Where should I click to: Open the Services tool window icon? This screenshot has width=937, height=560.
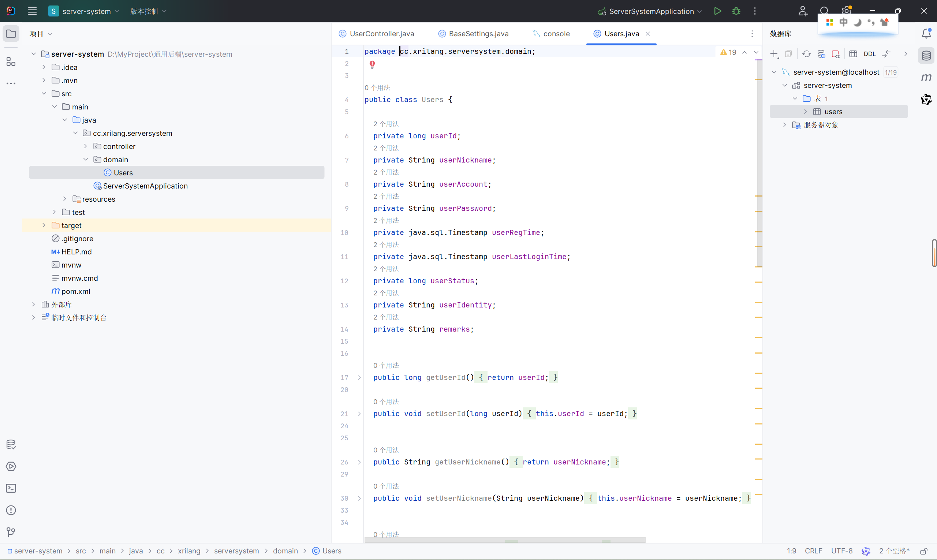11,466
